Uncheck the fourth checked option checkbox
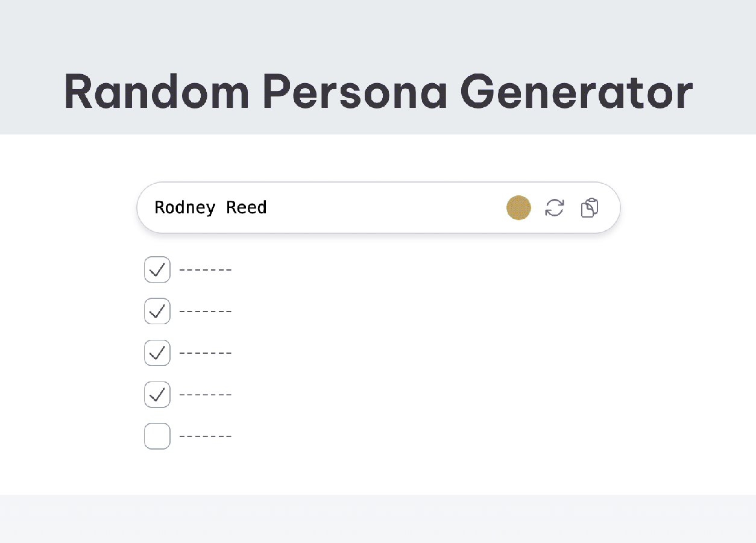Screen dimensions: 756x543 point(157,395)
